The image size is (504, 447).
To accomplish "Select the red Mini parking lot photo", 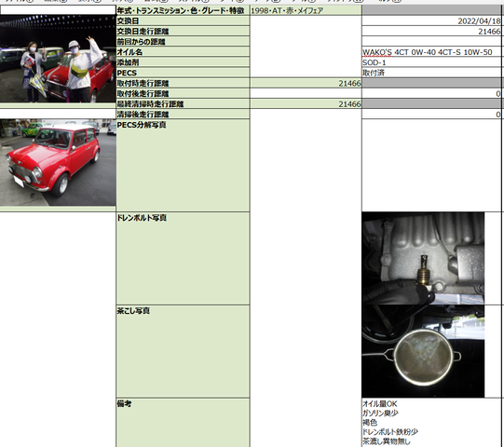I will [x=58, y=162].
